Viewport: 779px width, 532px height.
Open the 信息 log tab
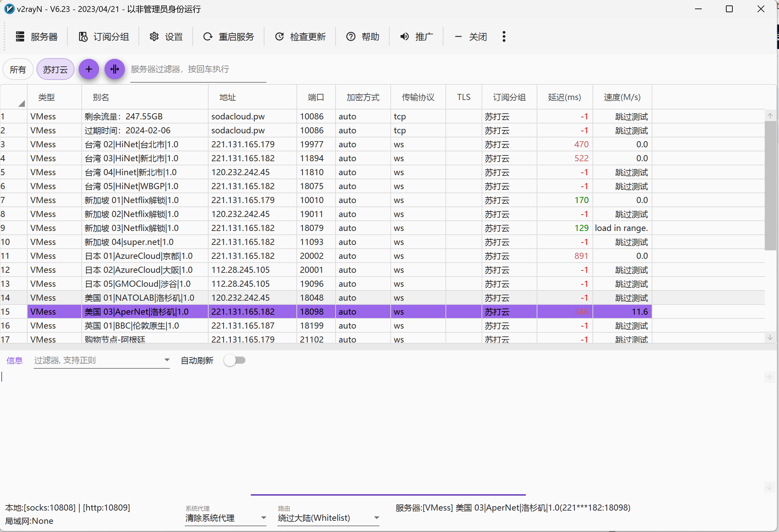14,360
